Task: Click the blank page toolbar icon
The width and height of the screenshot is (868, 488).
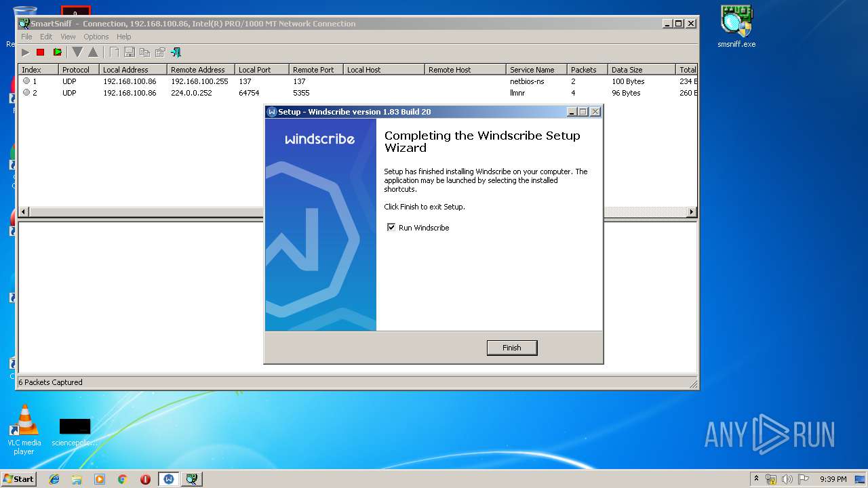Action: click(114, 52)
